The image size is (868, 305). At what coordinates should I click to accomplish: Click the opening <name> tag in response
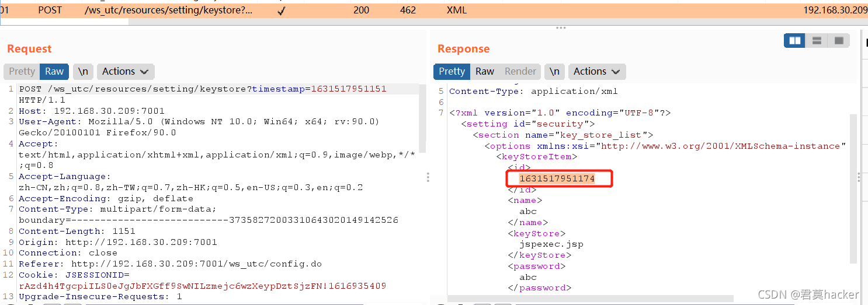pyautogui.click(x=525, y=200)
